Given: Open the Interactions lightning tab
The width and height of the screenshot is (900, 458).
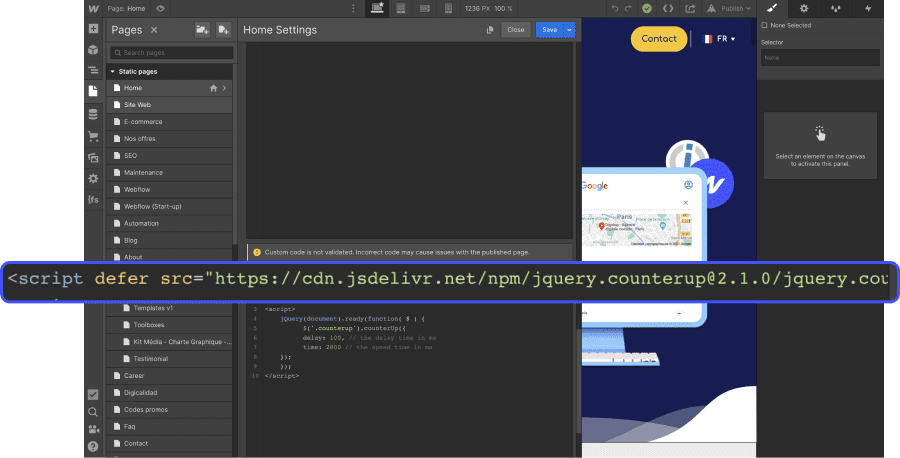Looking at the screenshot, I should pyautogui.click(x=868, y=8).
